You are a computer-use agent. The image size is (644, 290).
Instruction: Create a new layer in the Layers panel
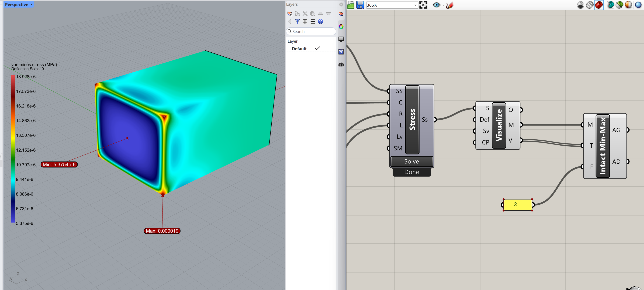[x=290, y=14]
